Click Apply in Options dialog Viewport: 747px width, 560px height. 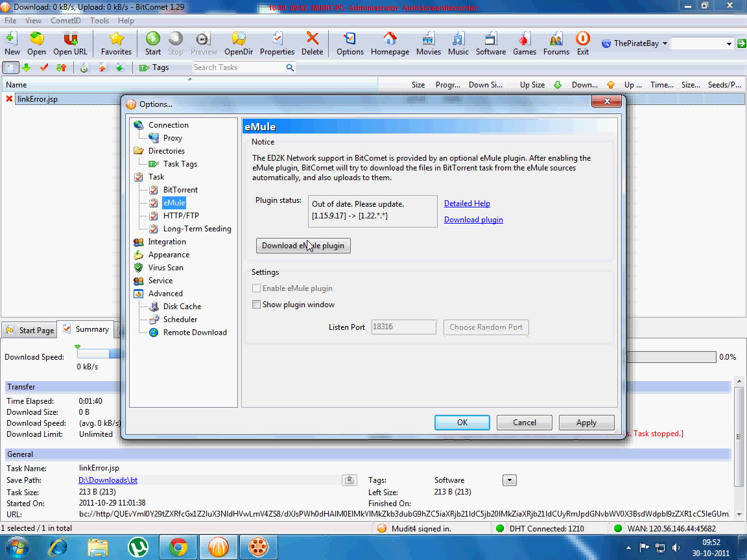click(586, 423)
